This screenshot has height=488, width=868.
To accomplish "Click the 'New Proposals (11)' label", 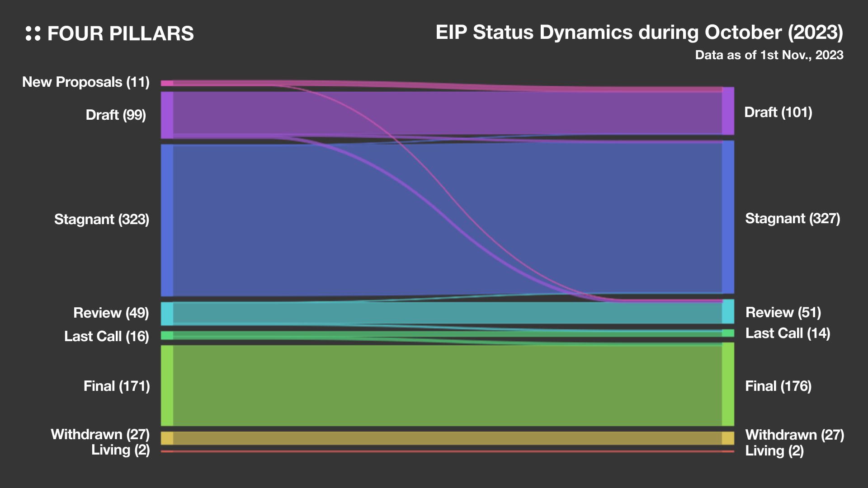I will tap(86, 82).
